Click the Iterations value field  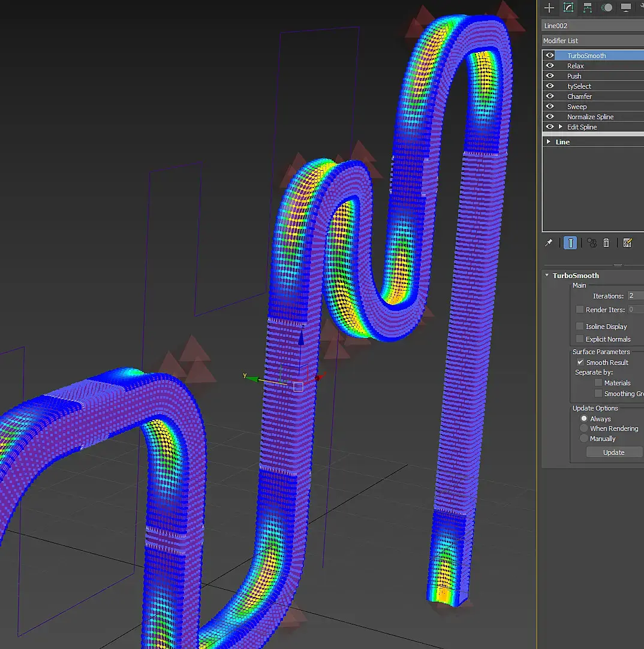pos(634,296)
